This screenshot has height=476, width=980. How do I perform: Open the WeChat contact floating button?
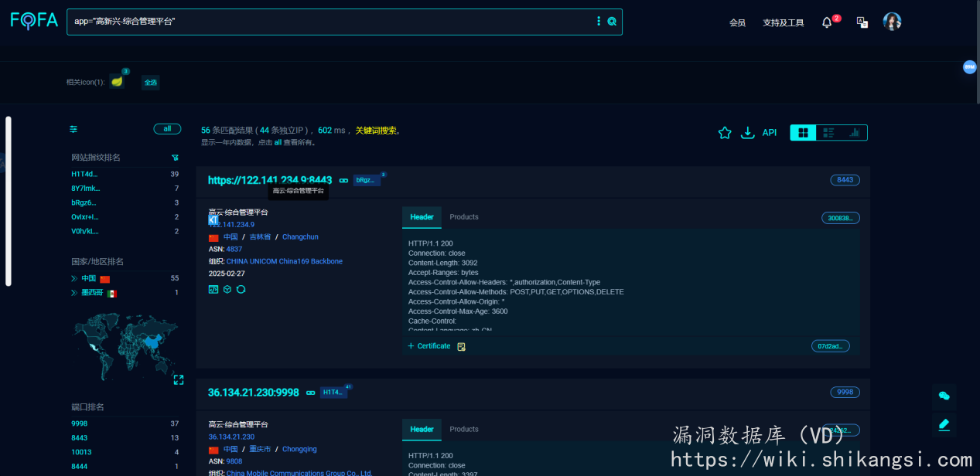[944, 396]
